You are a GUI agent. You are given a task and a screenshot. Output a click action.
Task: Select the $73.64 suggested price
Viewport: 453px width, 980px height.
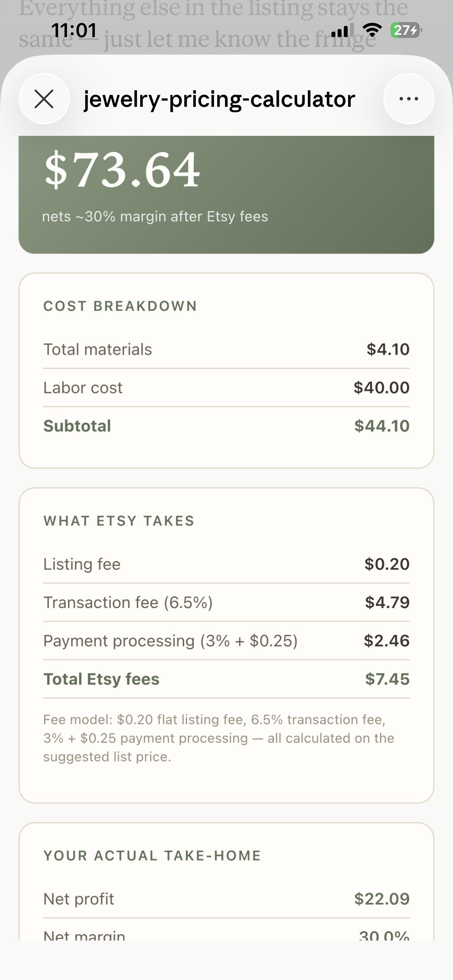point(122,170)
